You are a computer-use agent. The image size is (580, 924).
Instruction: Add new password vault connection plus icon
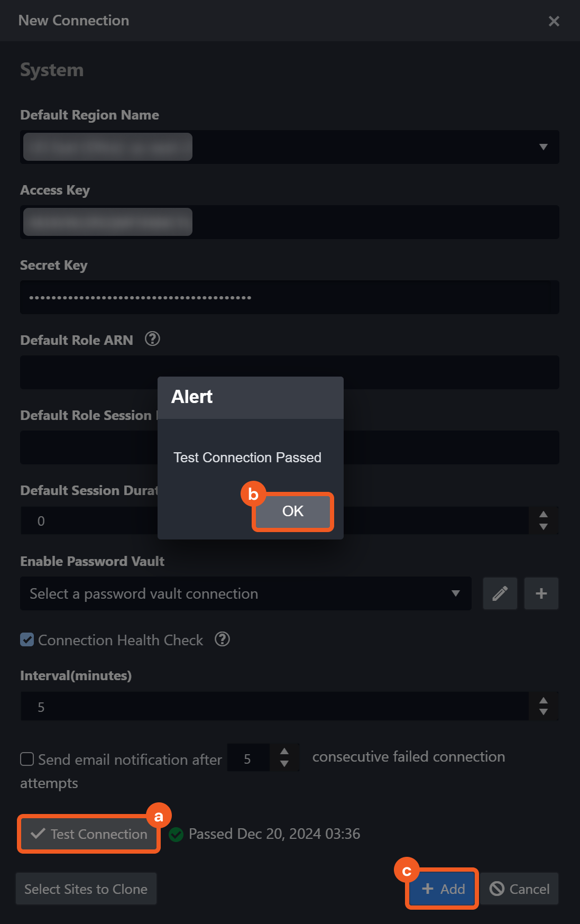coord(541,593)
